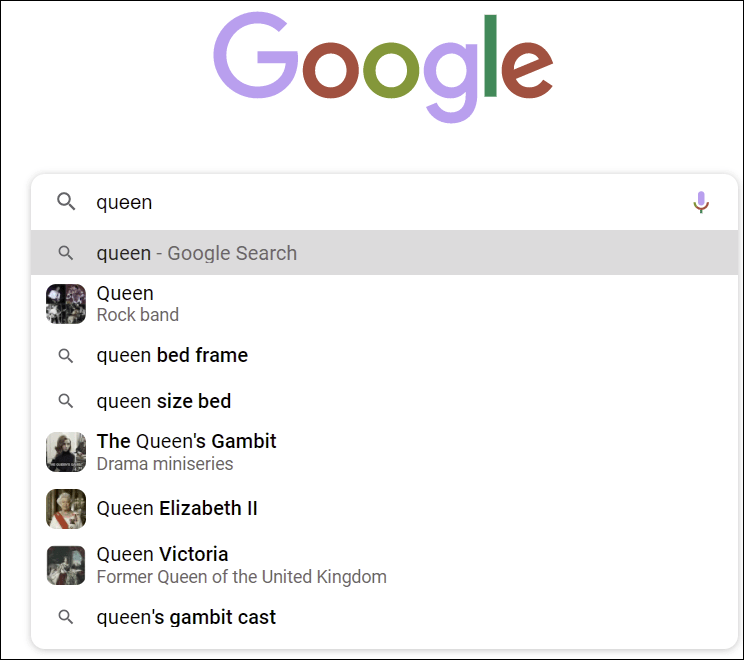The image size is (744, 660).
Task: Click magnifier icon beside 'queen - Google Search'
Action: point(65,253)
